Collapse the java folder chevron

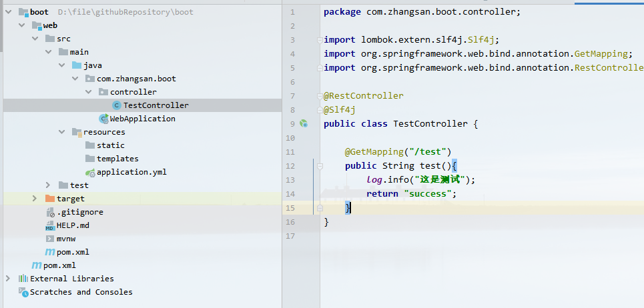[61, 65]
